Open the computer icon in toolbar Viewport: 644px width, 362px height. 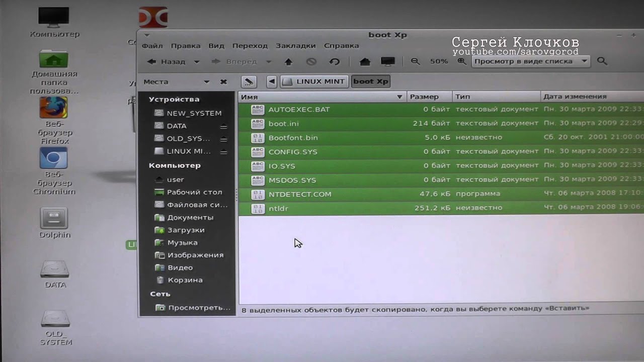click(x=388, y=61)
